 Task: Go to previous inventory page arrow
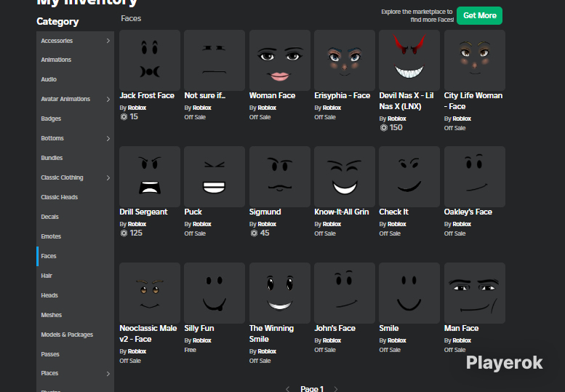tap(287, 389)
